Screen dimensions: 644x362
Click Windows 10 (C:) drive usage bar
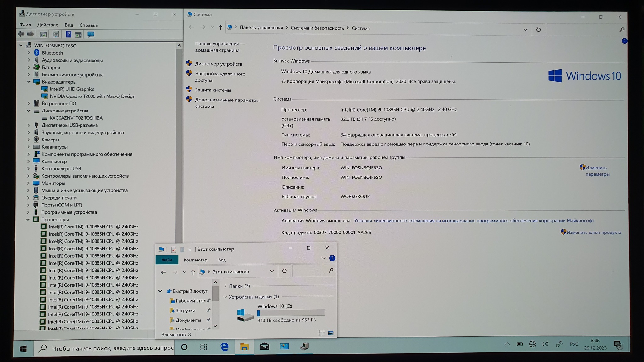[291, 313]
